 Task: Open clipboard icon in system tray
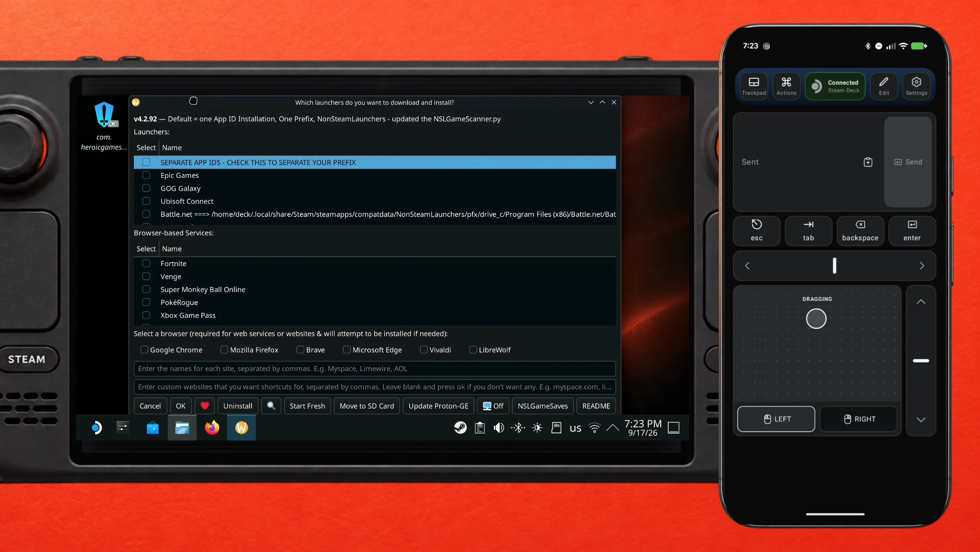[480, 427]
